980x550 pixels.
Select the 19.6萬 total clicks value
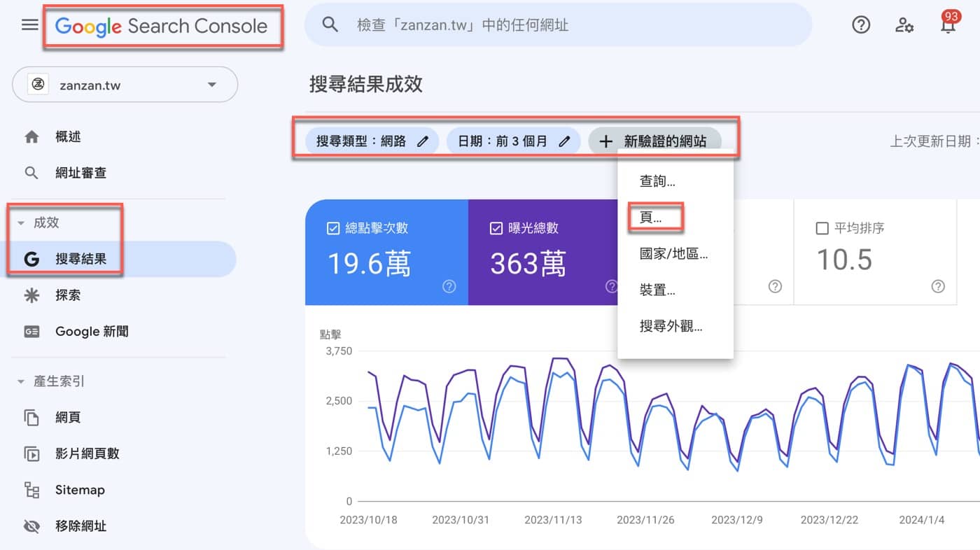[x=369, y=263]
